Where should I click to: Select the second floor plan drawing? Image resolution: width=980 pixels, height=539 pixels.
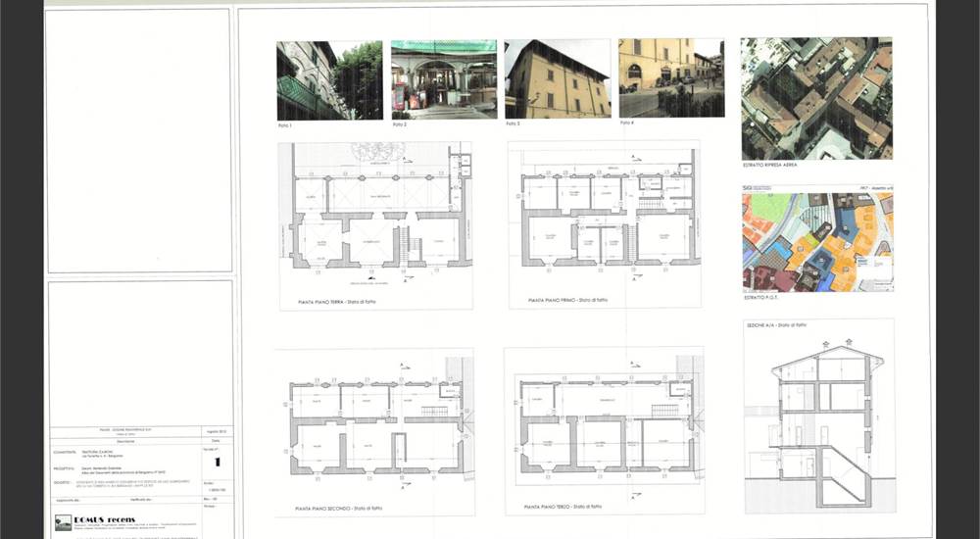(372, 426)
